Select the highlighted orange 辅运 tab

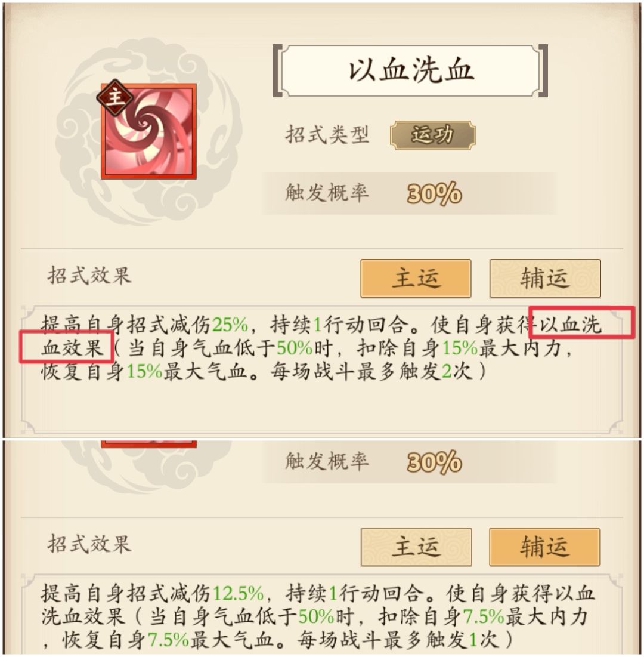pyautogui.click(x=544, y=547)
